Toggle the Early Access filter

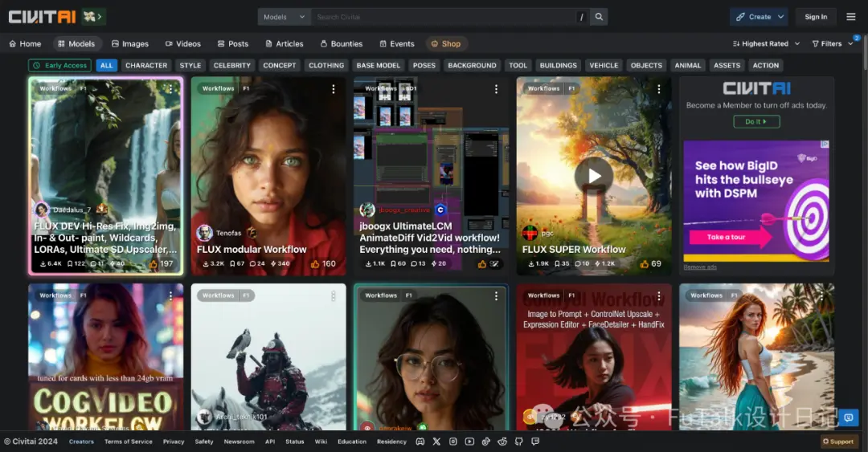(60, 65)
